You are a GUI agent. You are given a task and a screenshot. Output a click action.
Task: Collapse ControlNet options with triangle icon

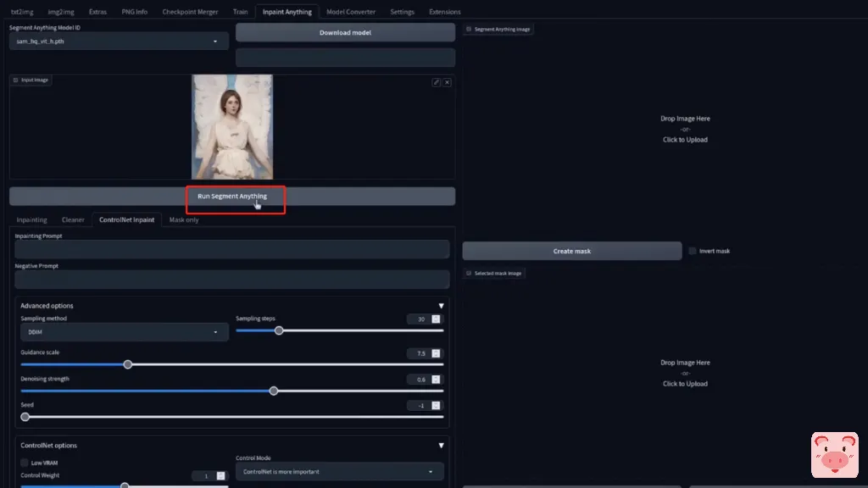(x=441, y=446)
